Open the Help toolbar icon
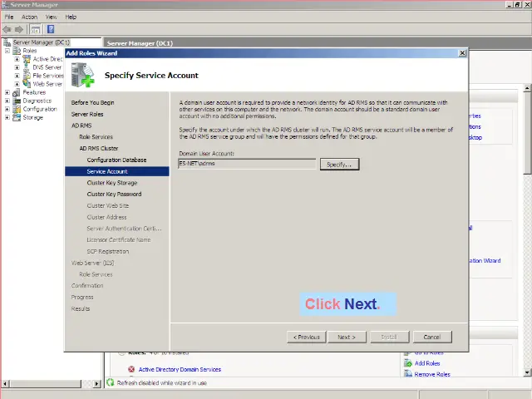This screenshot has height=399, width=532. coord(51,30)
